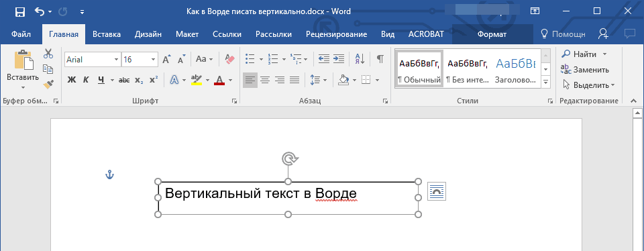Viewport: 644px width, 251px height.
Task: Open the line spacing options
Action: point(318,80)
